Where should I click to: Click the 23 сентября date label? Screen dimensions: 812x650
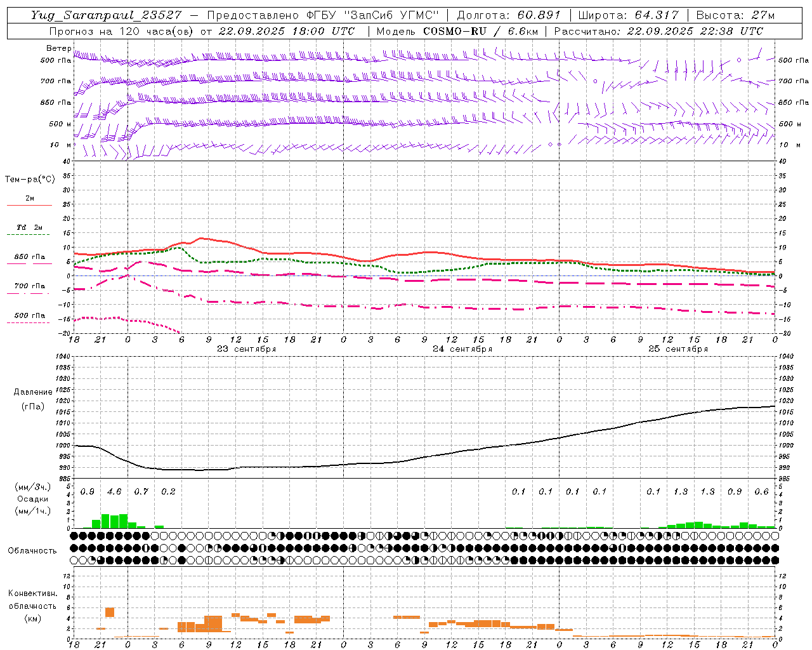point(246,349)
